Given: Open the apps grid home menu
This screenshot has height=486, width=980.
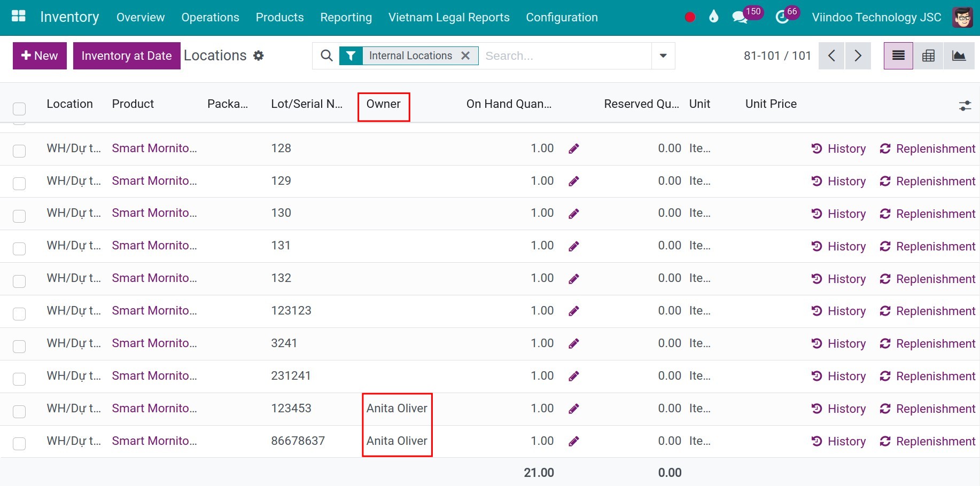Looking at the screenshot, I should tap(19, 17).
